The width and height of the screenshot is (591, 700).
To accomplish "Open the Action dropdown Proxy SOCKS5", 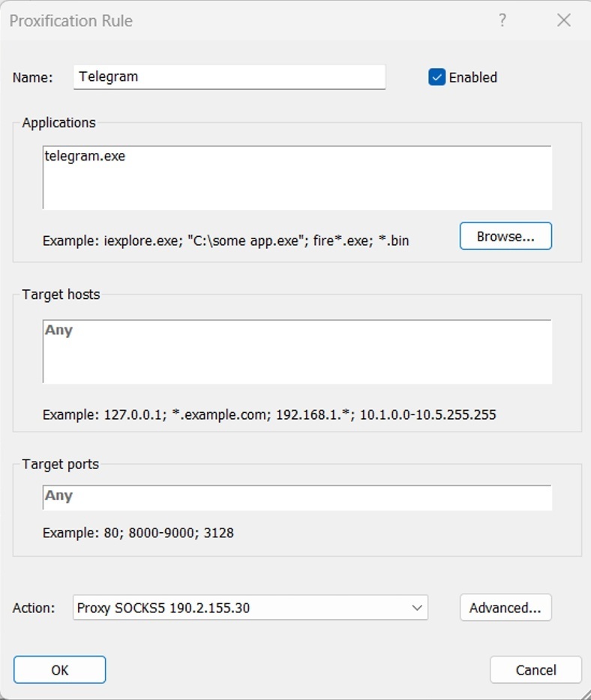I will point(250,608).
